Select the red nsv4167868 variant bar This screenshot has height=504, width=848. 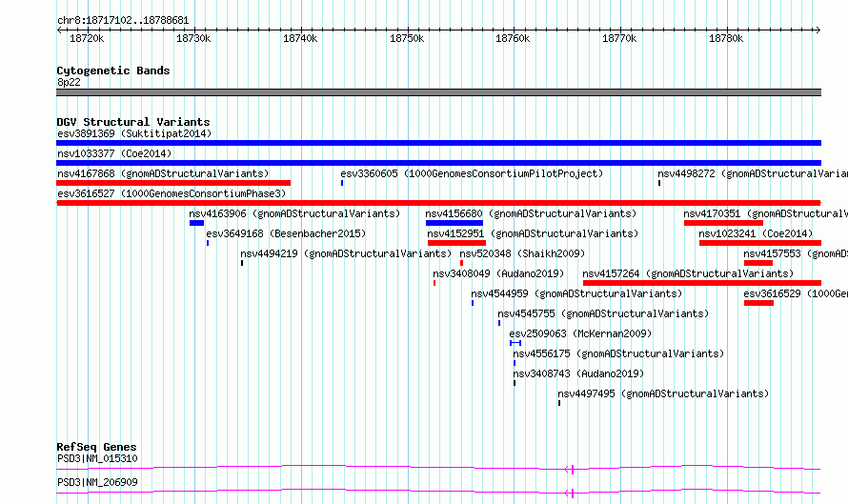(x=173, y=183)
